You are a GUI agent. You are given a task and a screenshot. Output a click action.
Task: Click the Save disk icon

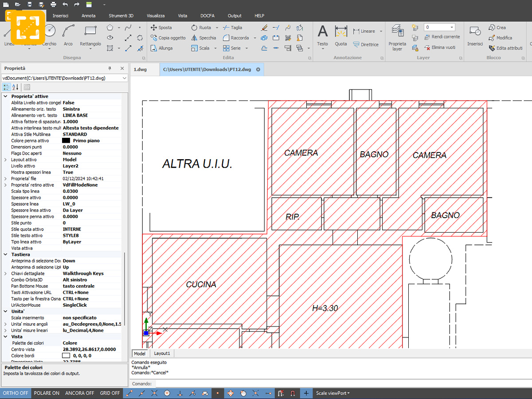pos(29,4)
